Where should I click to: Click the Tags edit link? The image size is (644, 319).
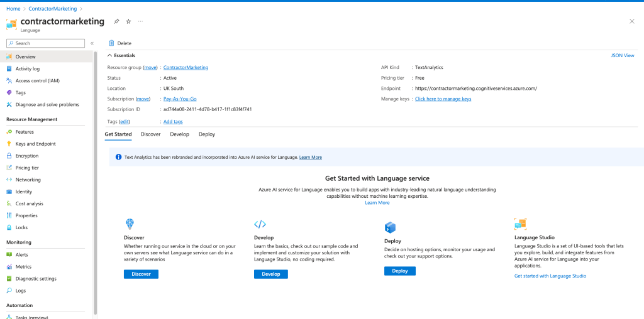click(124, 122)
